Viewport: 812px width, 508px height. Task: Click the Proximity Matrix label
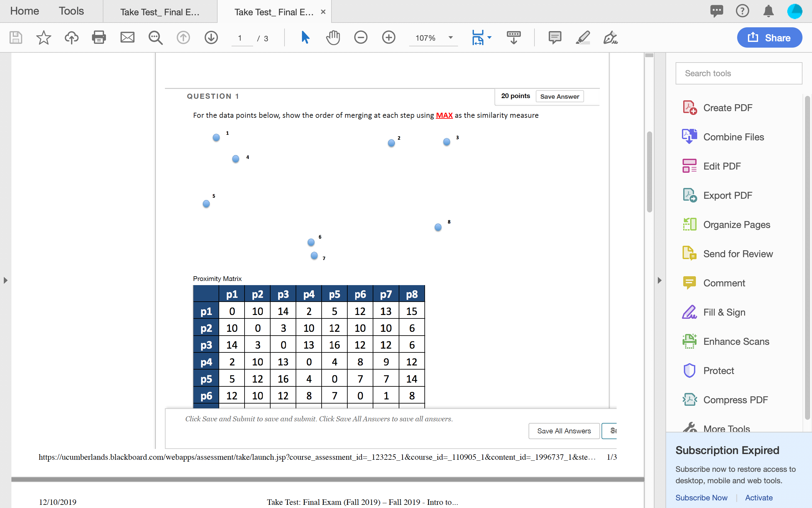tap(217, 278)
